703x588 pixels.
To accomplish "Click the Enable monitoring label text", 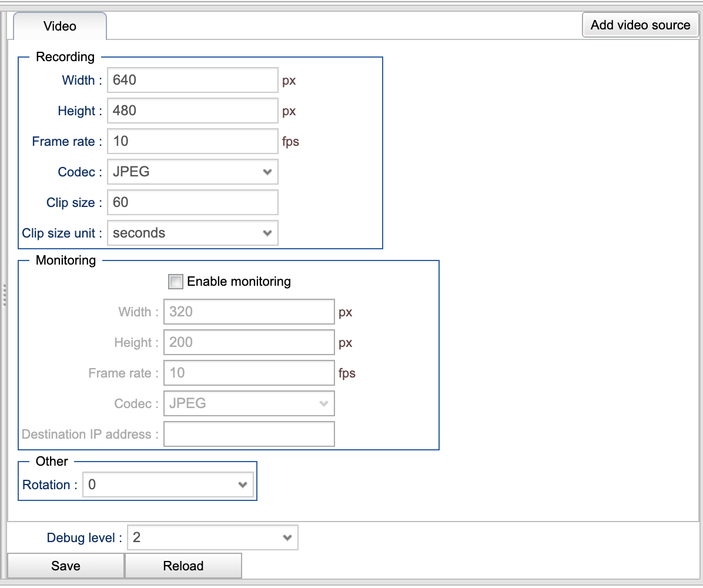I will (239, 282).
